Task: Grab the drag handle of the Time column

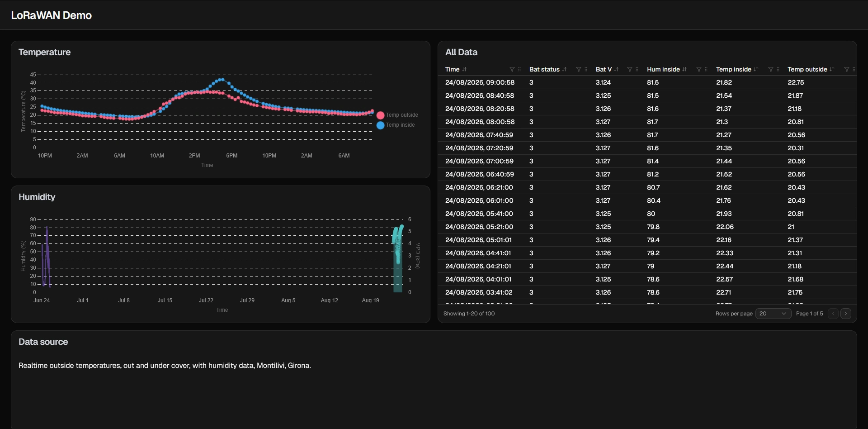Action: (x=519, y=69)
